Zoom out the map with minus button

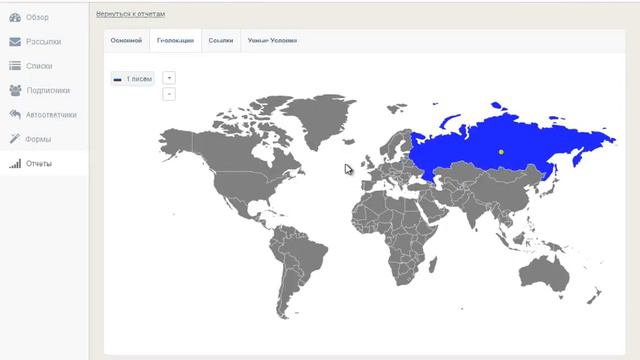(169, 94)
